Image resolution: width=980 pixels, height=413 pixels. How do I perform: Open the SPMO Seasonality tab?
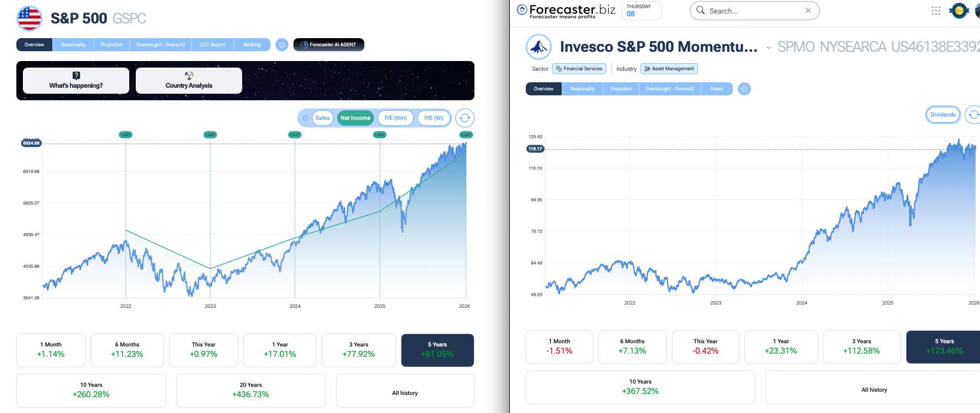(x=582, y=89)
